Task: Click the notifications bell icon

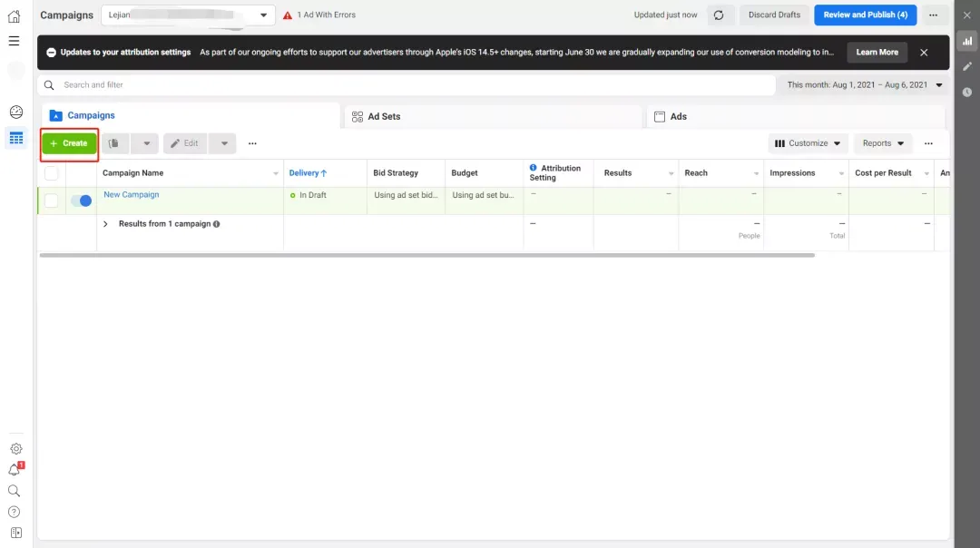Action: click(x=15, y=470)
